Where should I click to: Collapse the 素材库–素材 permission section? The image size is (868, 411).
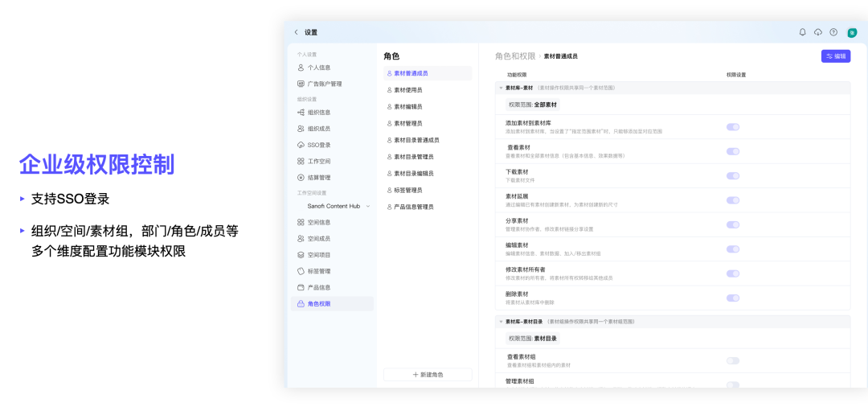tap(502, 88)
